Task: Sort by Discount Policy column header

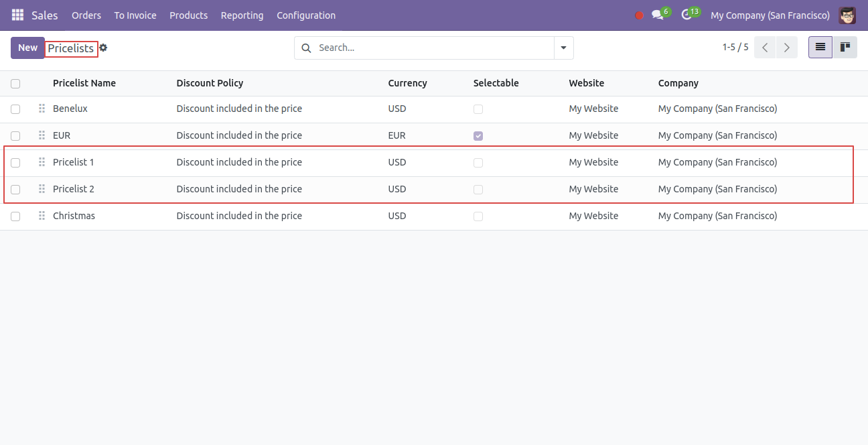Action: pyautogui.click(x=210, y=83)
